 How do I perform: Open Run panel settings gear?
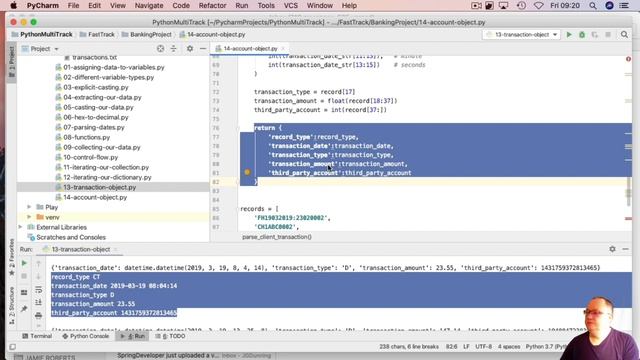click(612, 249)
